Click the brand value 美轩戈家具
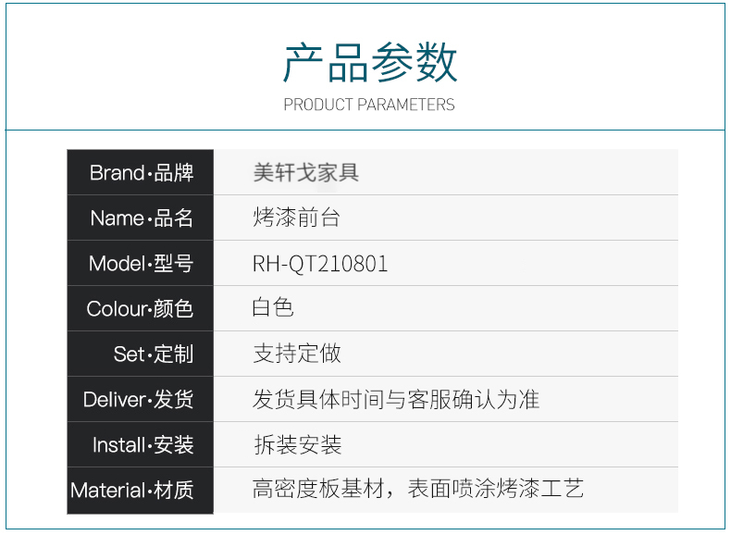This screenshot has height=560, width=731. click(306, 172)
